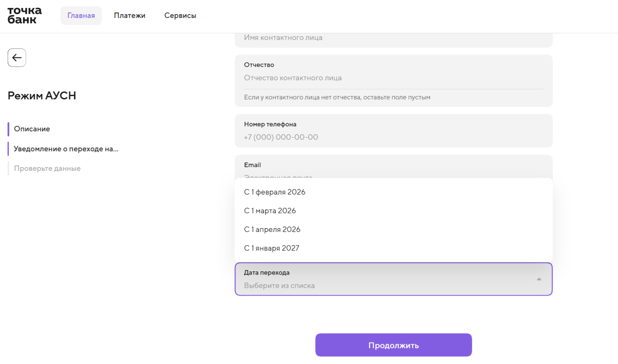618x364 pixels.
Task: Switch to the Платежи tab
Action: pyautogui.click(x=130, y=16)
